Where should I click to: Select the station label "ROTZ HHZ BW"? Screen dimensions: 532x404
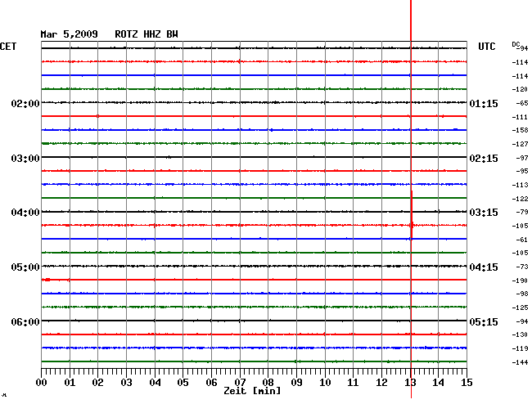[147, 34]
